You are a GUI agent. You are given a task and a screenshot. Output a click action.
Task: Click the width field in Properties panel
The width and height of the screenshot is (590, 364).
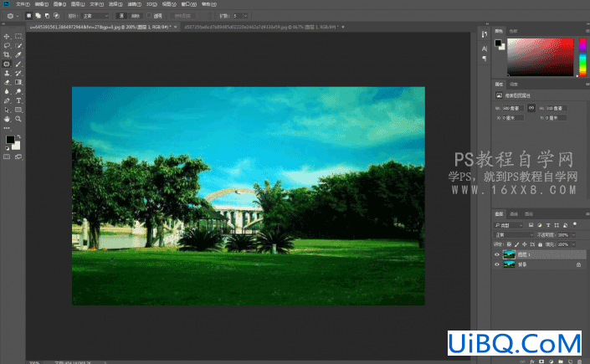click(512, 108)
